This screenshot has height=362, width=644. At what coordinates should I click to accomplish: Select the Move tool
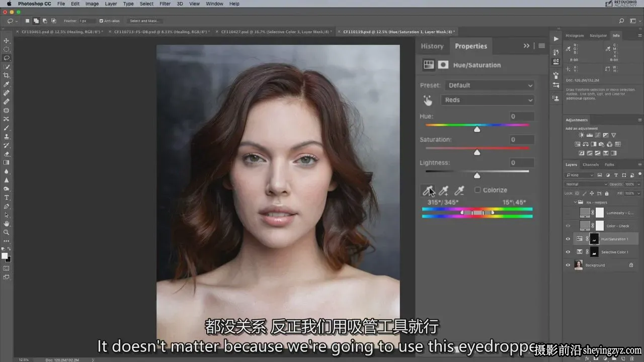(7, 41)
